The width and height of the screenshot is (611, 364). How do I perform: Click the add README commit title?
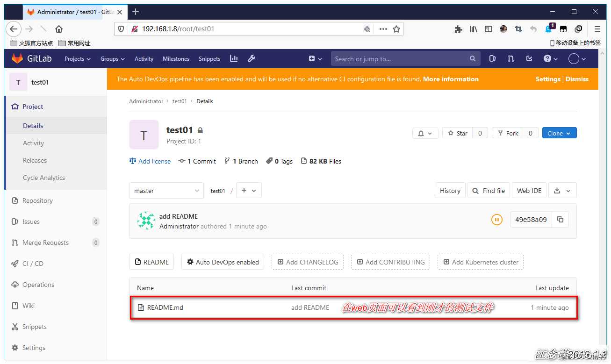pyautogui.click(x=179, y=216)
